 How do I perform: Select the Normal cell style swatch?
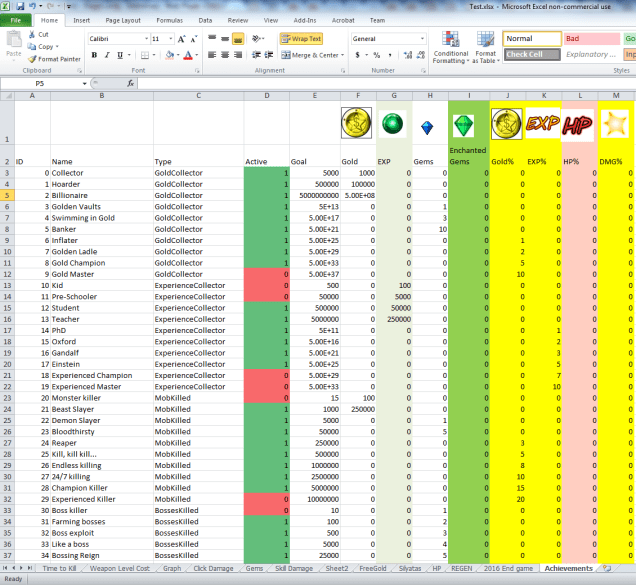[x=531, y=39]
